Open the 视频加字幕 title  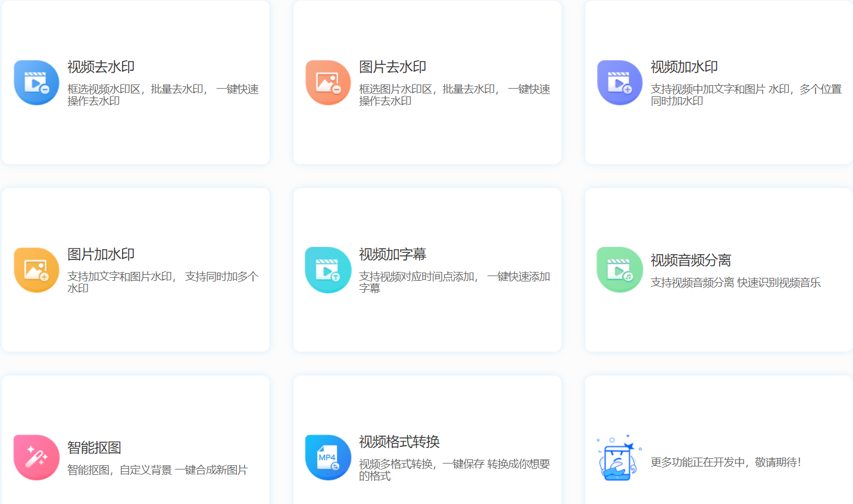point(392,255)
